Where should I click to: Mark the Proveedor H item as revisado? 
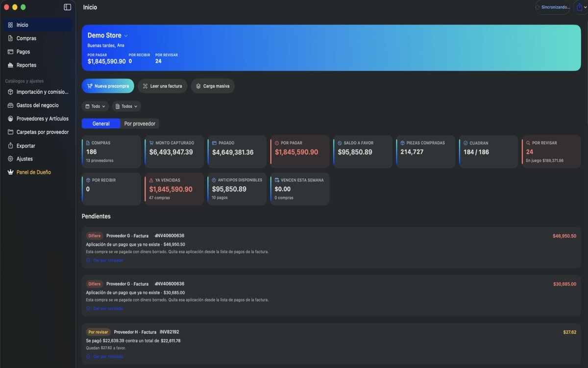tap(104, 357)
